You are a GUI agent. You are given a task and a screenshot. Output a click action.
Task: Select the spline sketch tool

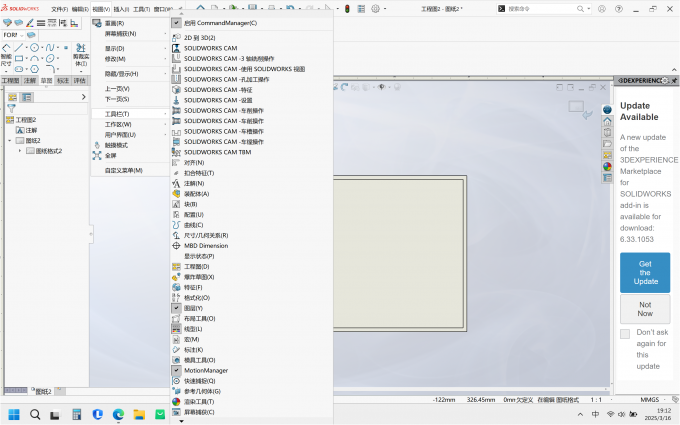pyautogui.click(x=50, y=47)
